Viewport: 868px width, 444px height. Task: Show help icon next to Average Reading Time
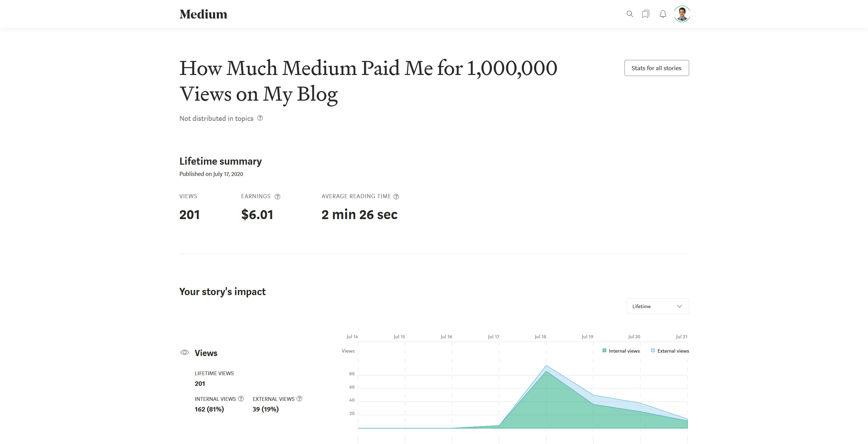pos(396,196)
